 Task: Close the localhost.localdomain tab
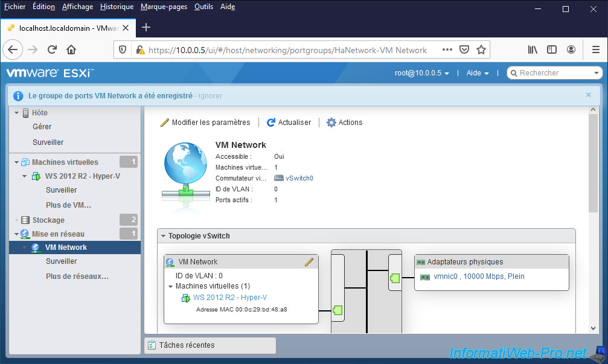[x=126, y=28]
